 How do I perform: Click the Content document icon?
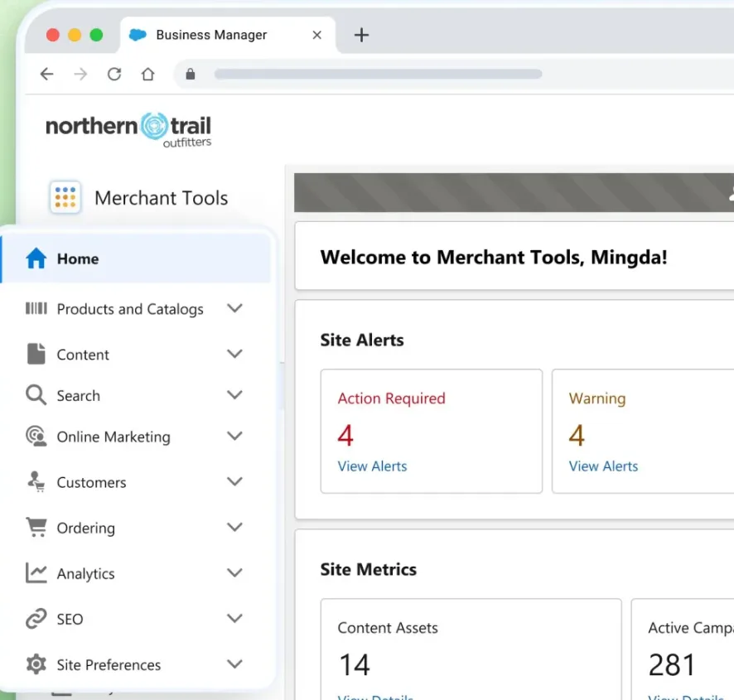click(x=36, y=355)
